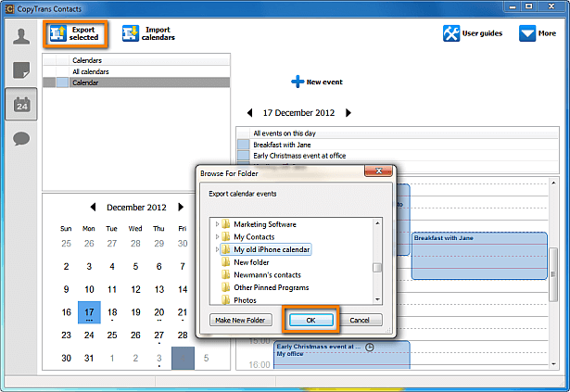Go to the previous day before 17 December
Image resolution: width=570 pixels, height=392 pixels.
[x=249, y=113]
